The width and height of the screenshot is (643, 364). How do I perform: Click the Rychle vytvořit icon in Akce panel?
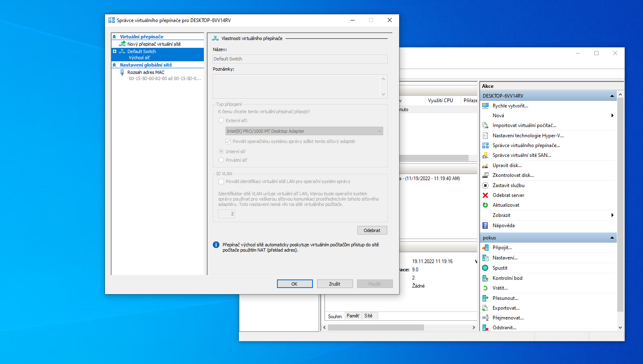(x=485, y=106)
